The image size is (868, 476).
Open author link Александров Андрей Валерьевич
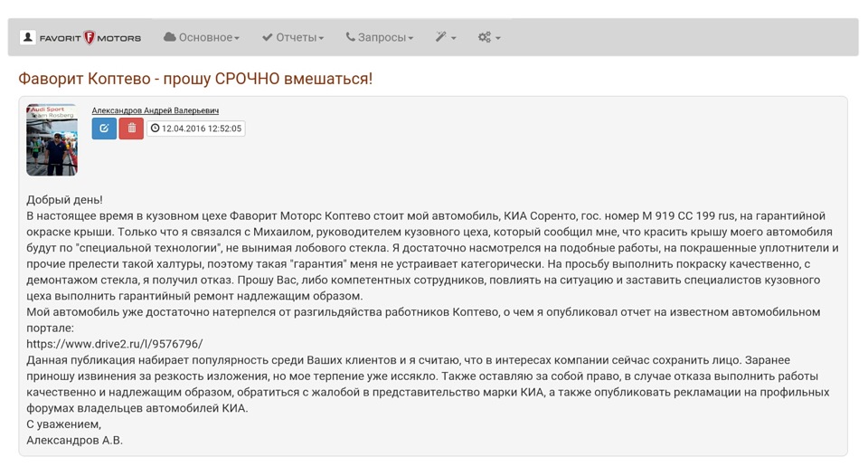coord(155,110)
